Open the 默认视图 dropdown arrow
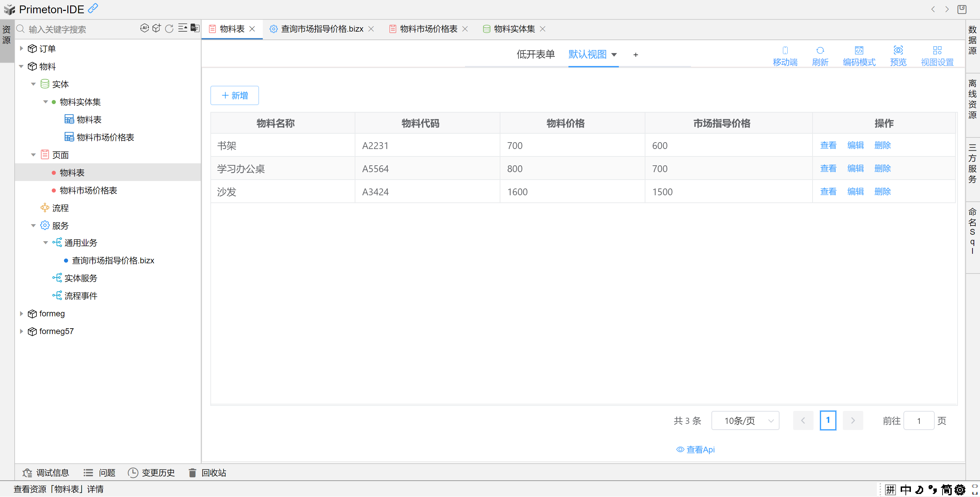Image resolution: width=980 pixels, height=497 pixels. click(x=614, y=55)
